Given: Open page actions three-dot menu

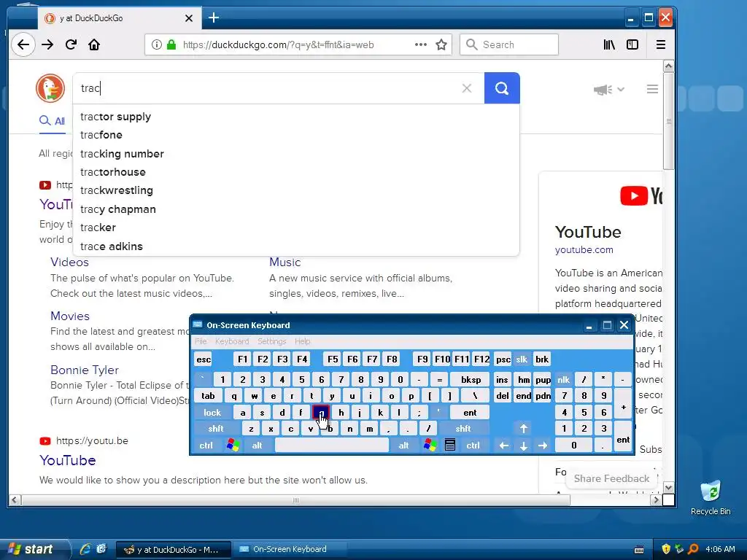Looking at the screenshot, I should 421,44.
